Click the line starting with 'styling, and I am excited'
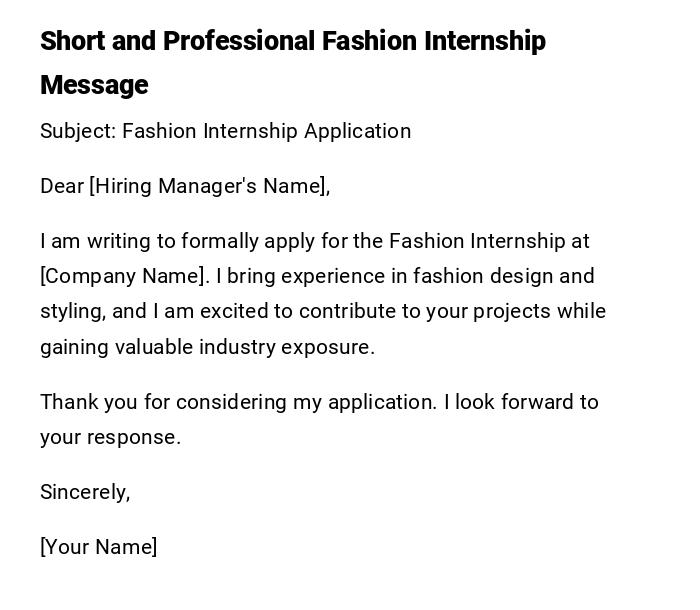The image size is (700, 610). coord(322,311)
